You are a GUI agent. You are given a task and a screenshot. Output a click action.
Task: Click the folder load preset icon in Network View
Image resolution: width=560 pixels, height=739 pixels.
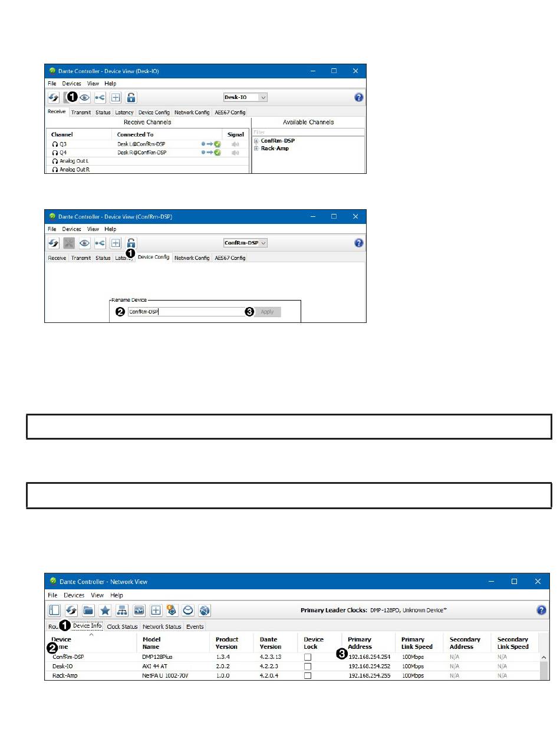[x=88, y=611]
